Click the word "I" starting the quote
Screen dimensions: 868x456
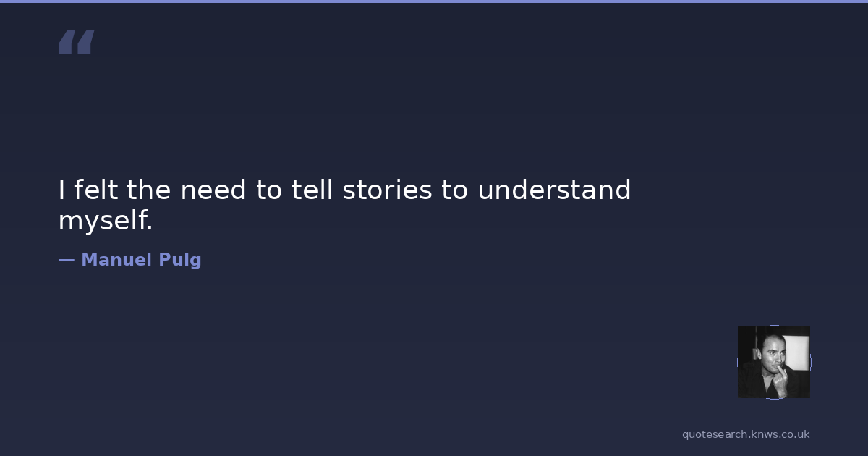click(x=62, y=190)
